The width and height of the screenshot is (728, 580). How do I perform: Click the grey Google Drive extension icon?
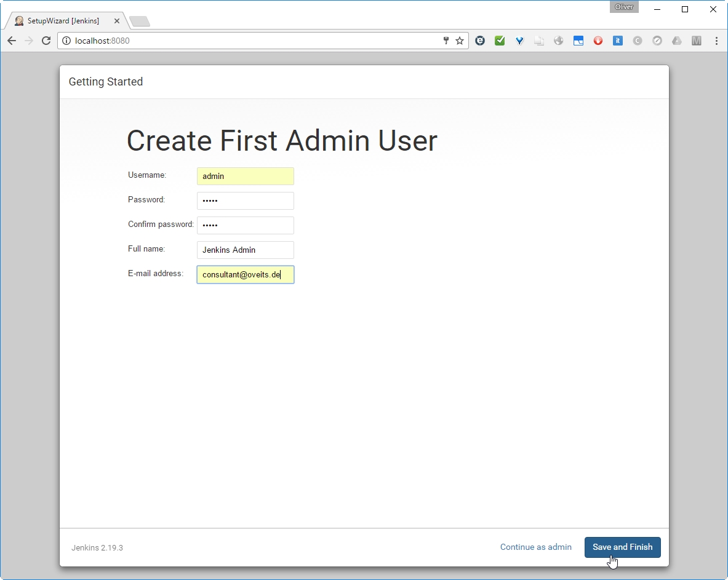[x=677, y=41]
